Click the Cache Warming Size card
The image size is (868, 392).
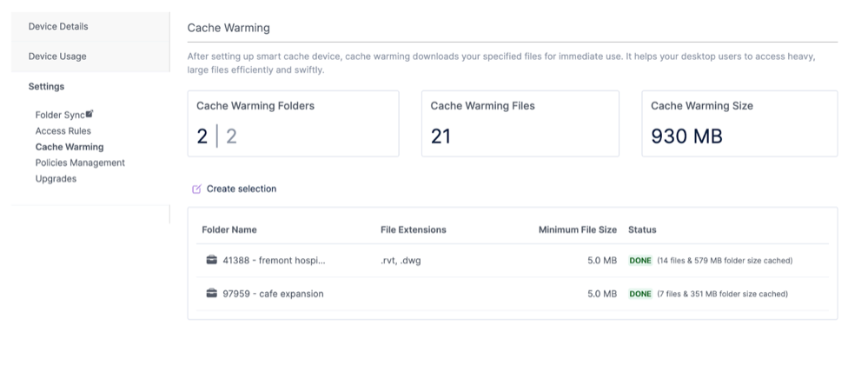coord(739,123)
